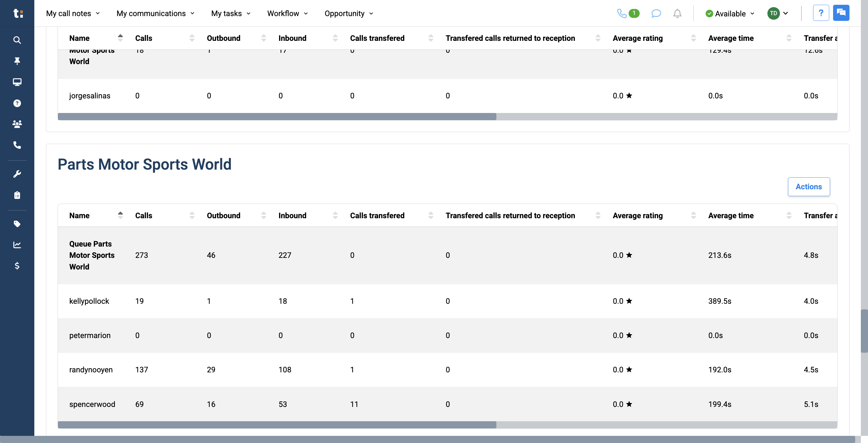Expand the Available status dropdown
This screenshot has height=443, width=868.
(x=730, y=13)
